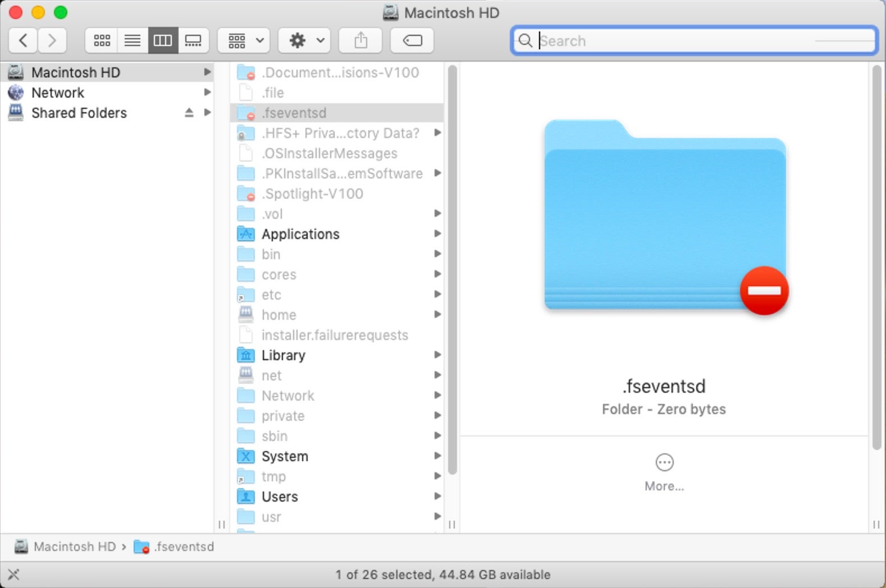Viewport: 886px width, 588px height.
Task: Click the large .fseventsd folder preview
Action: [665, 216]
